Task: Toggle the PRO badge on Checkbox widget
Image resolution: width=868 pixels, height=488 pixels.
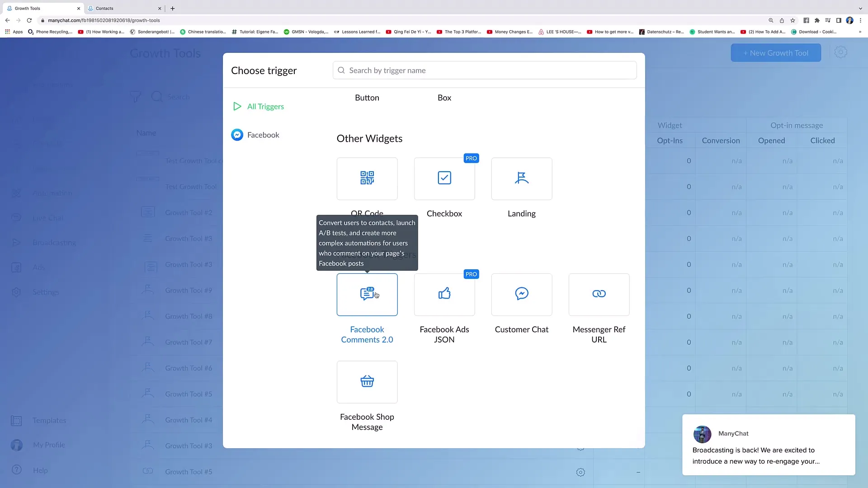Action: tap(471, 158)
